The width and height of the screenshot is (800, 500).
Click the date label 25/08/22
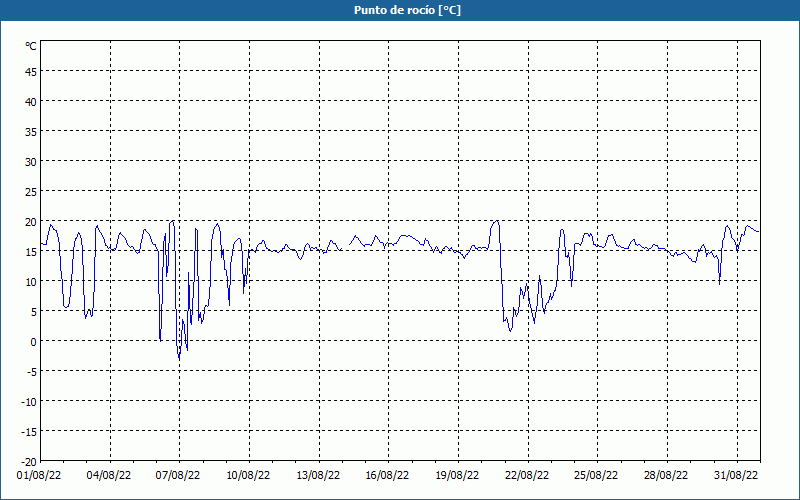point(596,476)
